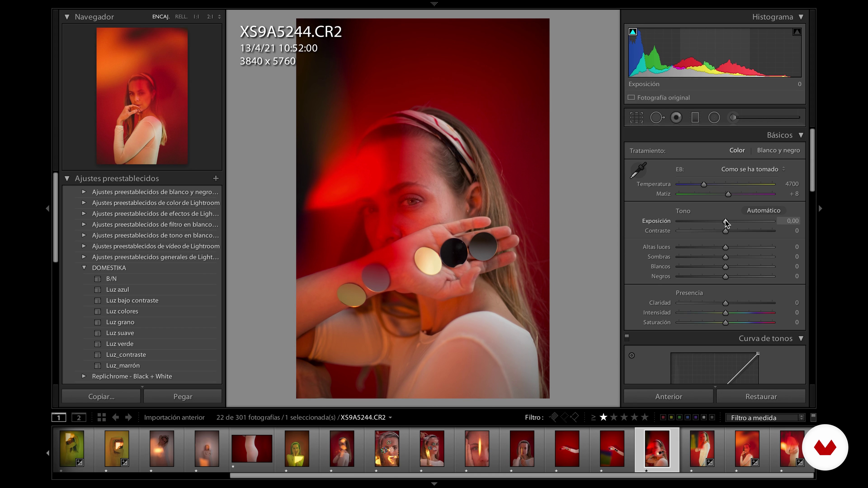Select the green-lit face thumbnail in filmstrip
The height and width of the screenshot is (488, 868).
pos(297,449)
